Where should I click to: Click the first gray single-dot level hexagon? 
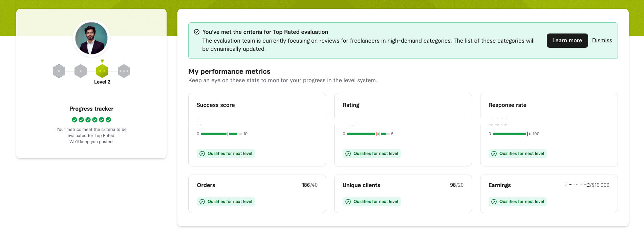tap(59, 71)
